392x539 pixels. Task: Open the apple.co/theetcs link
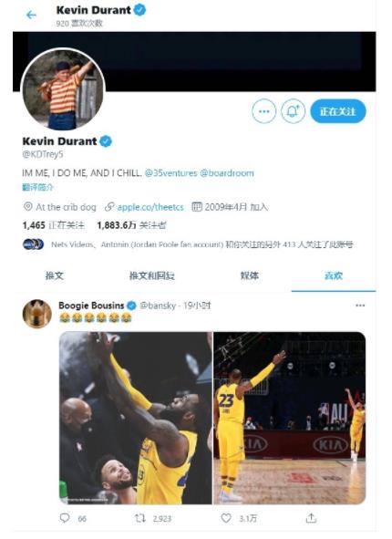[x=150, y=207]
